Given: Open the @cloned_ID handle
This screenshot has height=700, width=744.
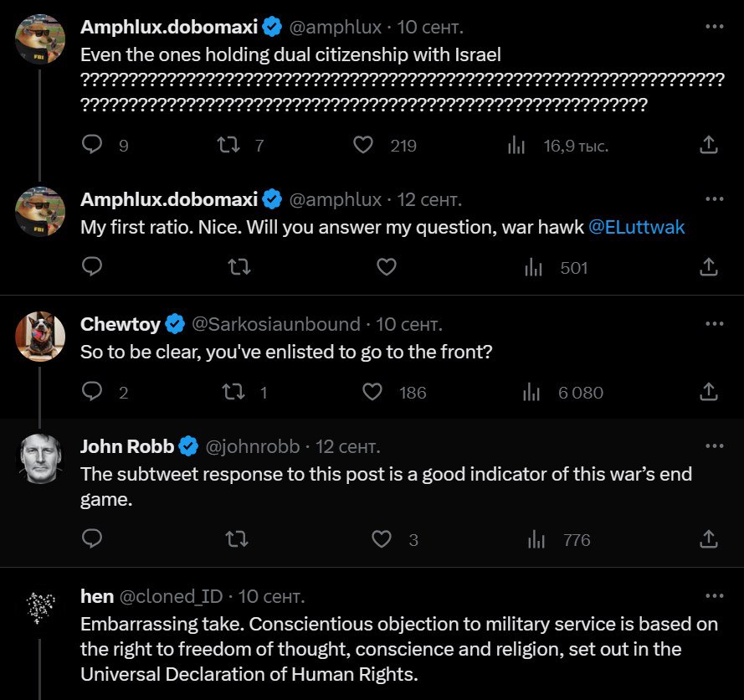Looking at the screenshot, I should 172,596.
